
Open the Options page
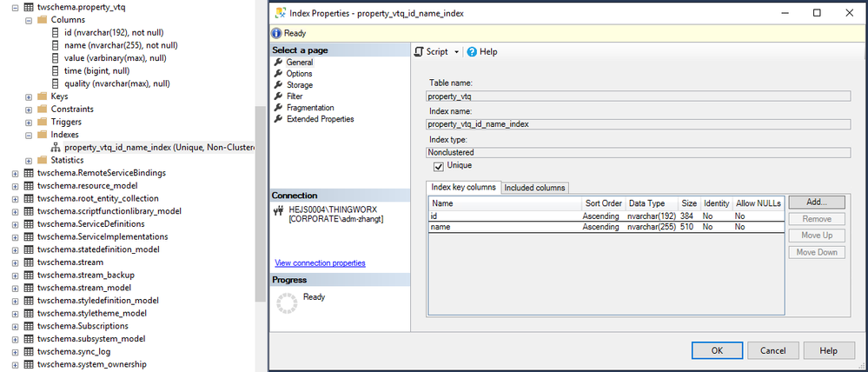tap(300, 74)
